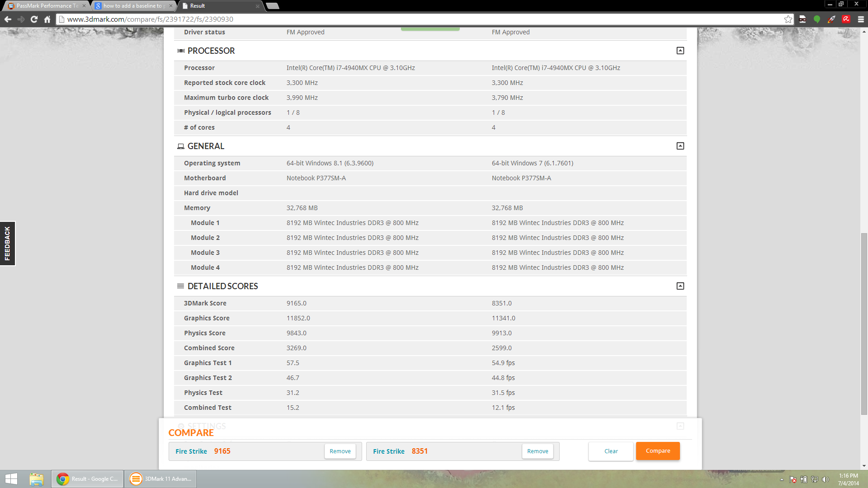Image resolution: width=868 pixels, height=488 pixels.
Task: Open Fire Strike 8351 result link
Action: click(x=389, y=451)
